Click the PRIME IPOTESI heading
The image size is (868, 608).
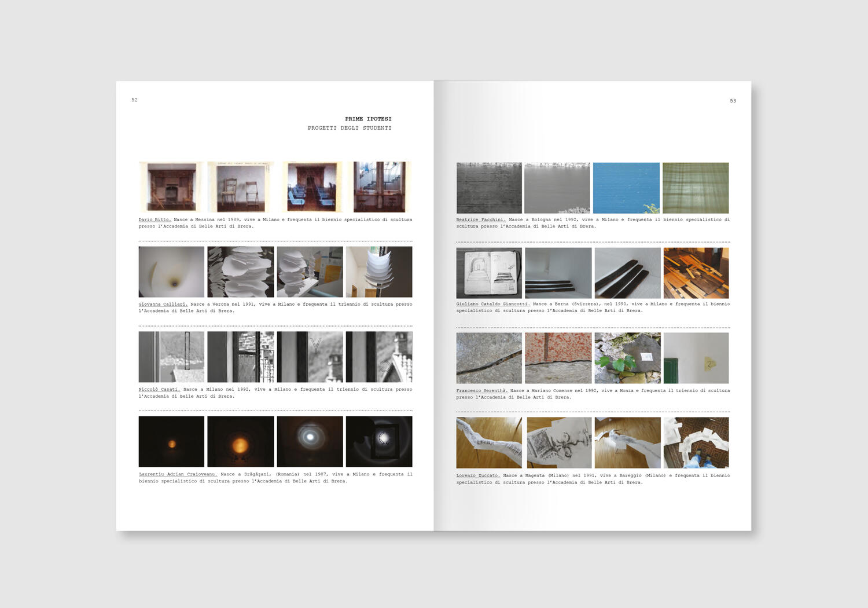click(x=368, y=119)
